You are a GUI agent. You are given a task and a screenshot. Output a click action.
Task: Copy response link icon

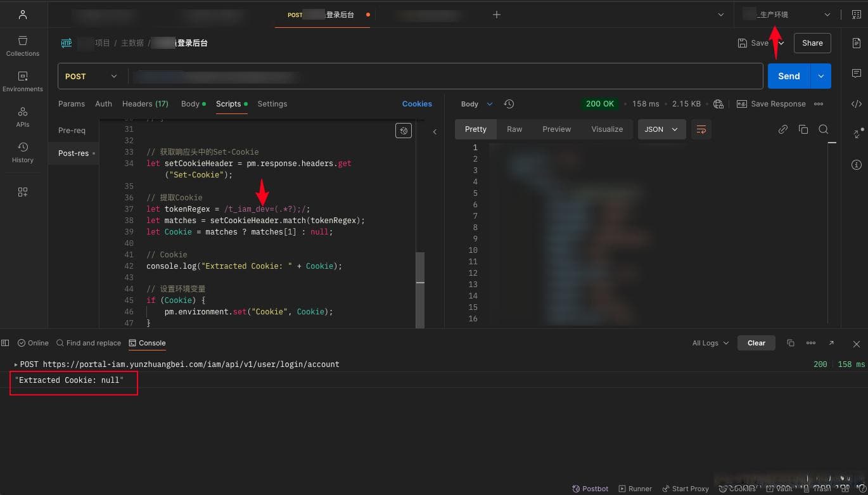[783, 129]
